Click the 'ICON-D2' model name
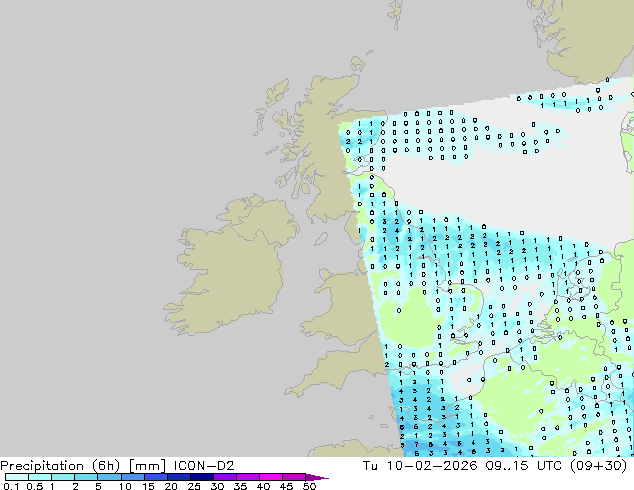This screenshot has width=634, height=490. click(204, 465)
